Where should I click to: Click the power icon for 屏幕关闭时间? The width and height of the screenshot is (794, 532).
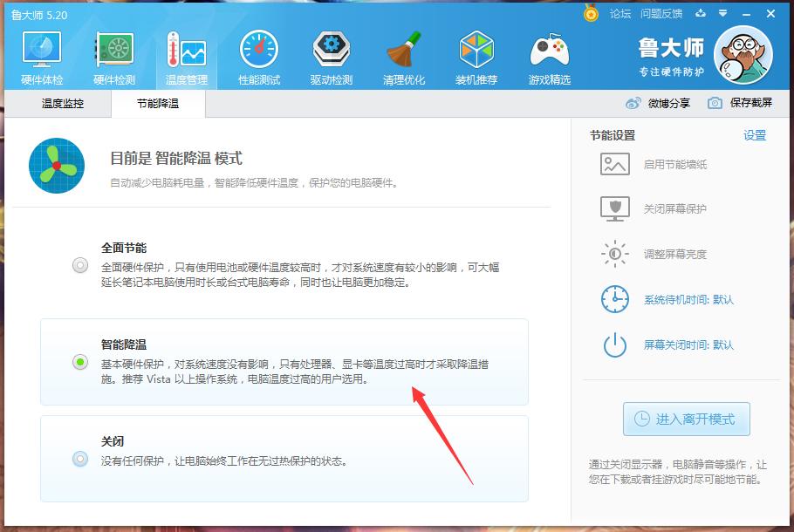[x=615, y=344]
